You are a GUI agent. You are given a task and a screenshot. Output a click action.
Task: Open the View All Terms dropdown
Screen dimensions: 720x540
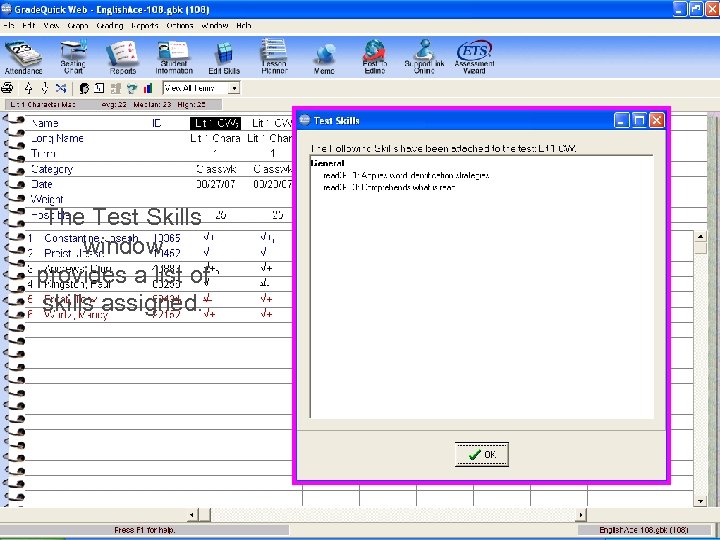tap(234, 88)
